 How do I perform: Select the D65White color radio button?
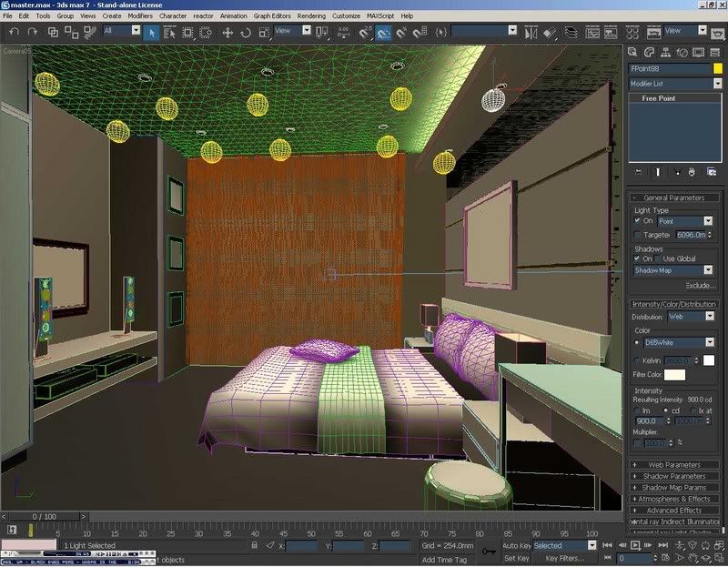click(636, 342)
